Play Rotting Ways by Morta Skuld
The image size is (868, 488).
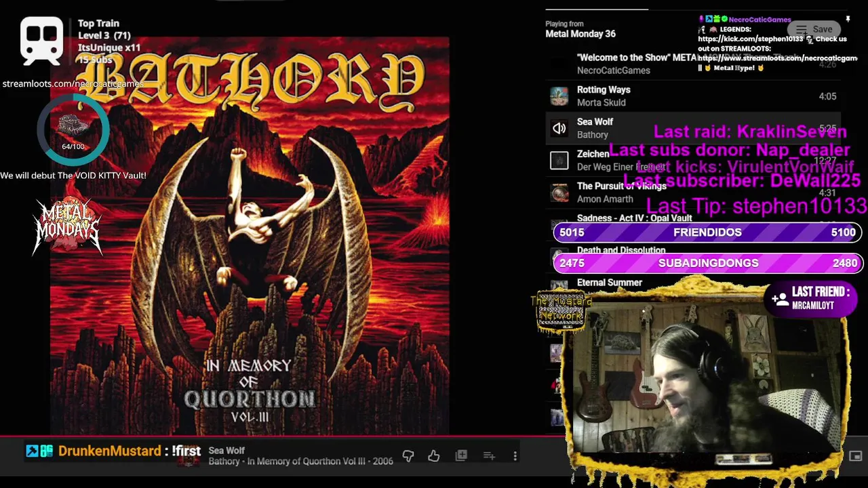[693, 96]
